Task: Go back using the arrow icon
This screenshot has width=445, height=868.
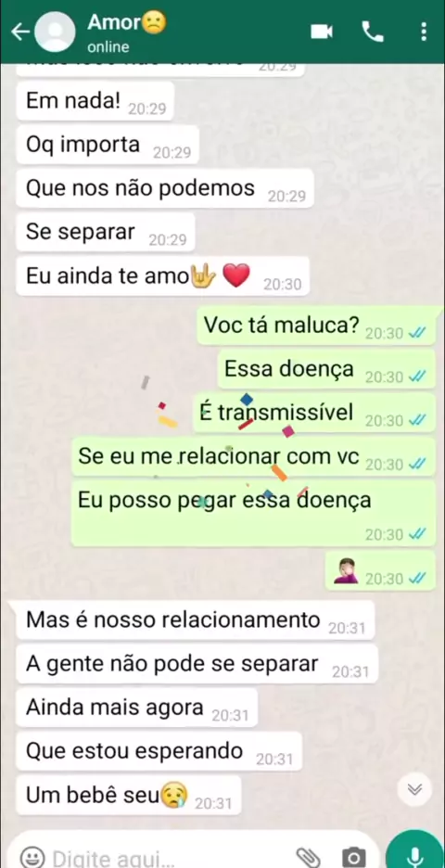Action: tap(20, 32)
